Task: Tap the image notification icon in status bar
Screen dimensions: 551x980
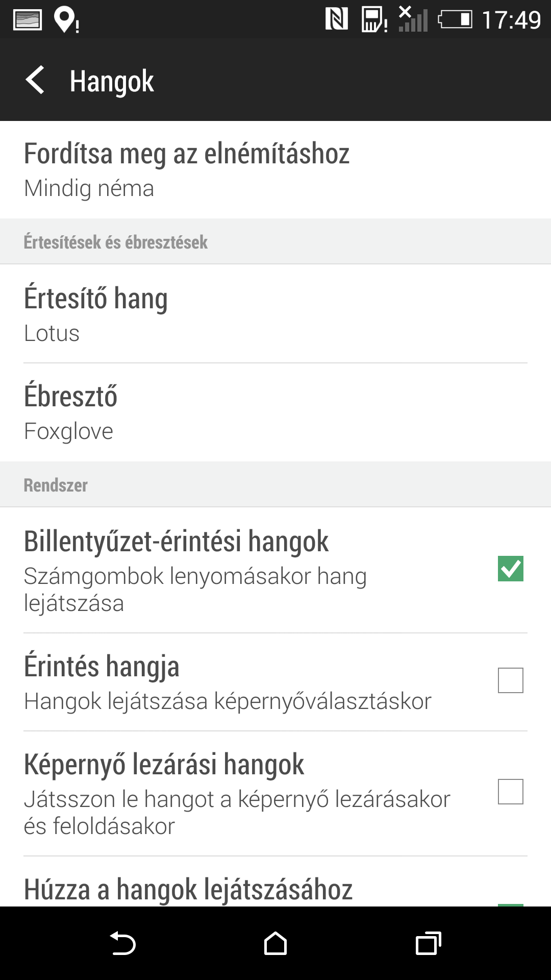Action: click(x=28, y=20)
